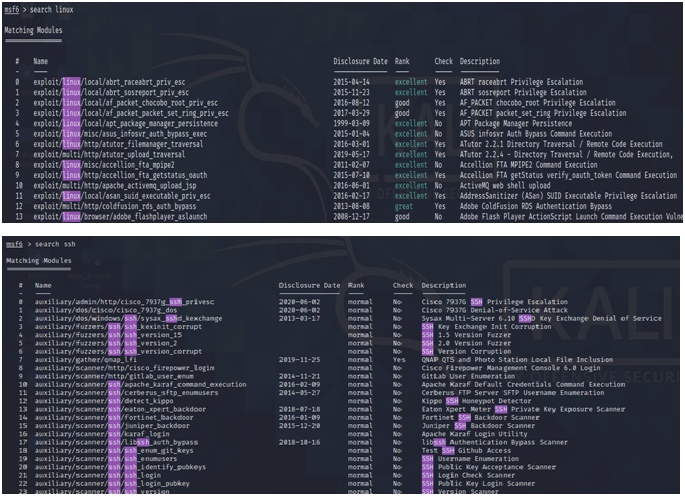The height and width of the screenshot is (497, 685).
Task: Click ssh_enumusers scanner module
Action: pyautogui.click(x=106, y=459)
